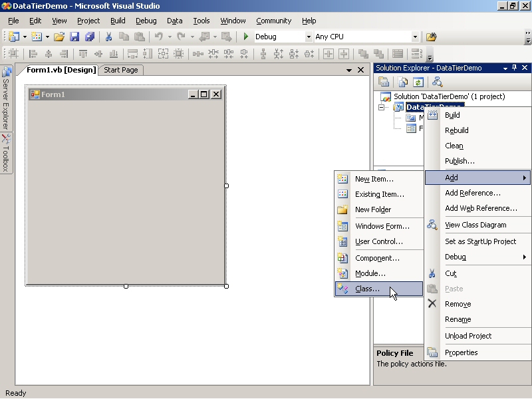532x399 pixels.
Task: Click Properties in the project context menu
Action: point(477,352)
